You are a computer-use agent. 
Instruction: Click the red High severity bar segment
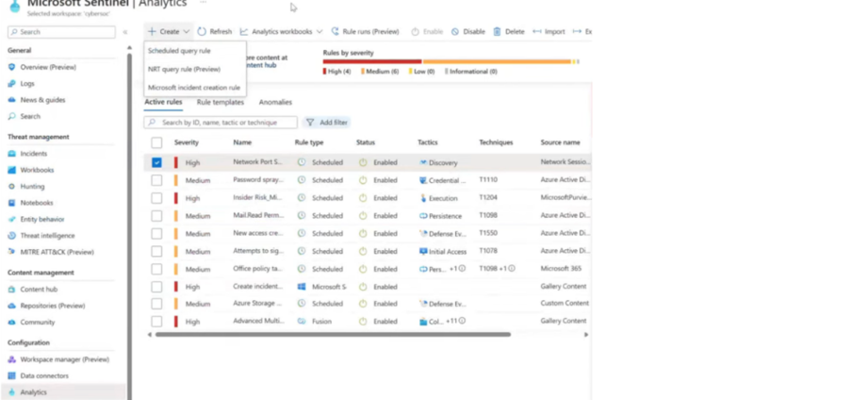pyautogui.click(x=372, y=61)
